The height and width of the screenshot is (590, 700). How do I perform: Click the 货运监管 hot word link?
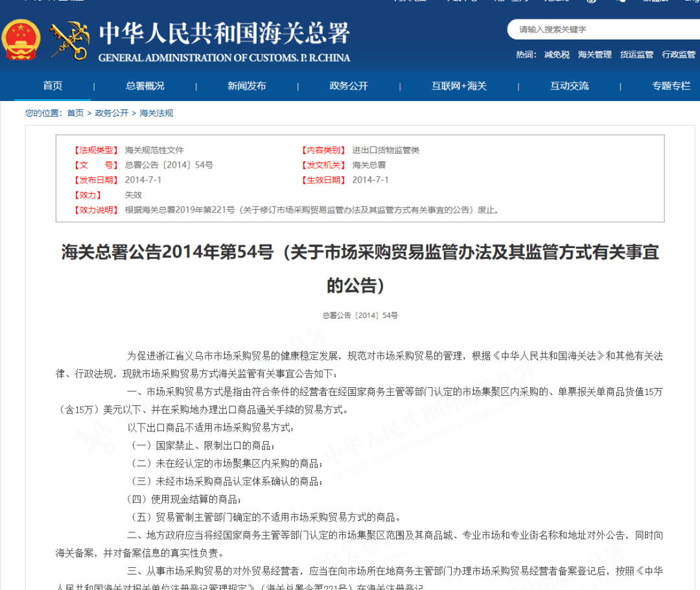636,54
